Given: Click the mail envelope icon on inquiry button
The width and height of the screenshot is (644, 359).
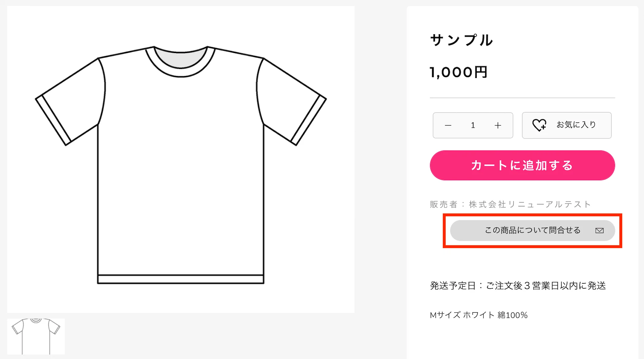Looking at the screenshot, I should pyautogui.click(x=599, y=231).
